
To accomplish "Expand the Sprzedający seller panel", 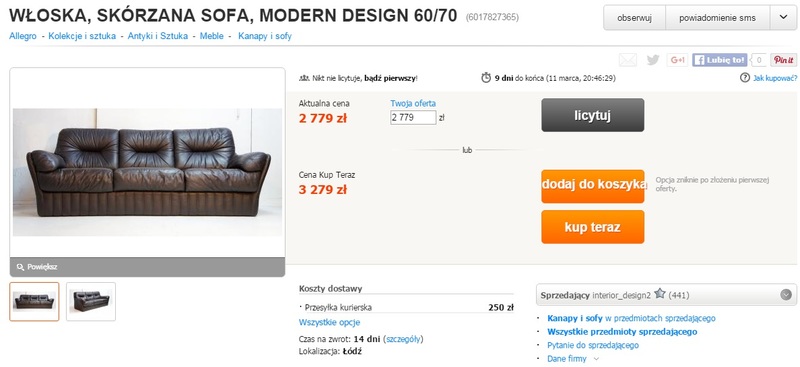I will click(x=786, y=295).
